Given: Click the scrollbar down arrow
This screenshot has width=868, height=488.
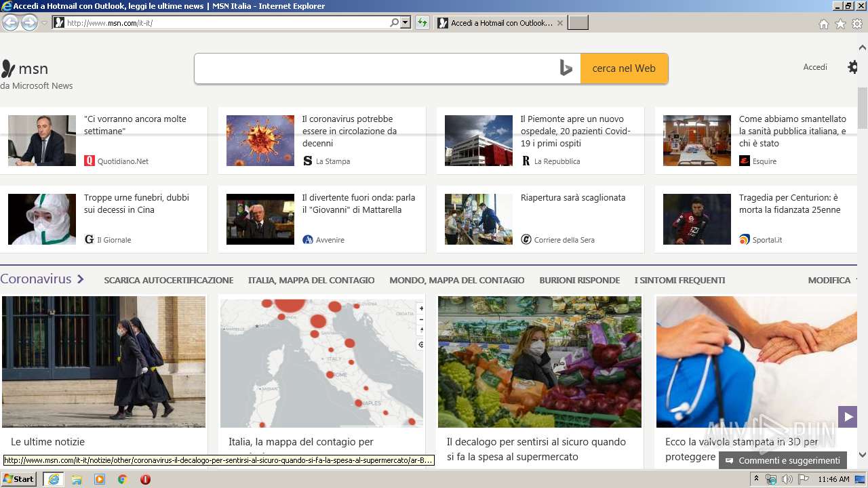Looking at the screenshot, I should point(863,455).
